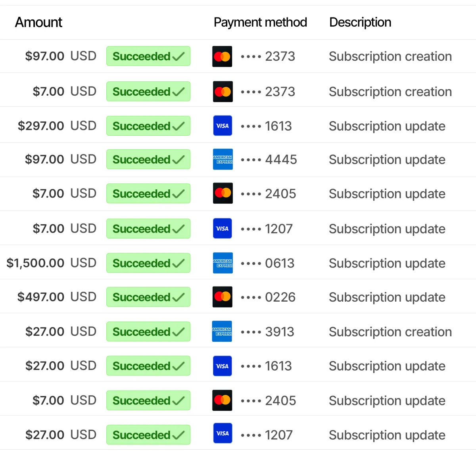Sort by the Amount column header
Viewport: 476px width, 458px height.
point(38,22)
